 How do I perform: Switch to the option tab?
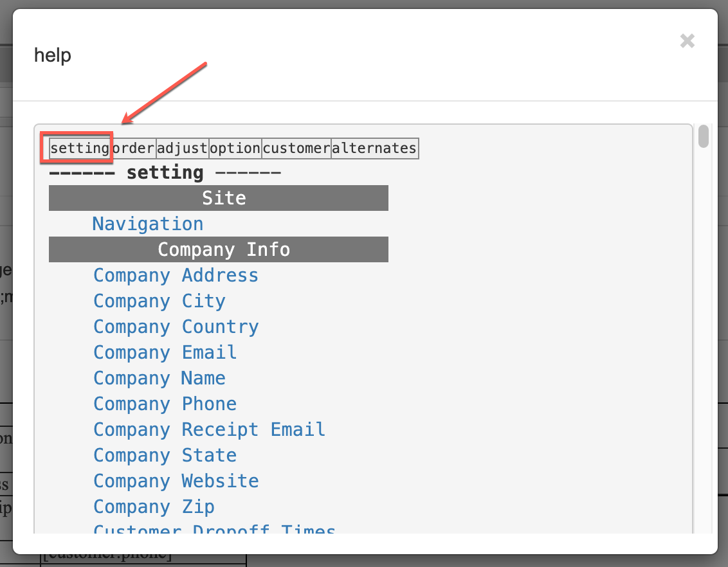click(235, 148)
